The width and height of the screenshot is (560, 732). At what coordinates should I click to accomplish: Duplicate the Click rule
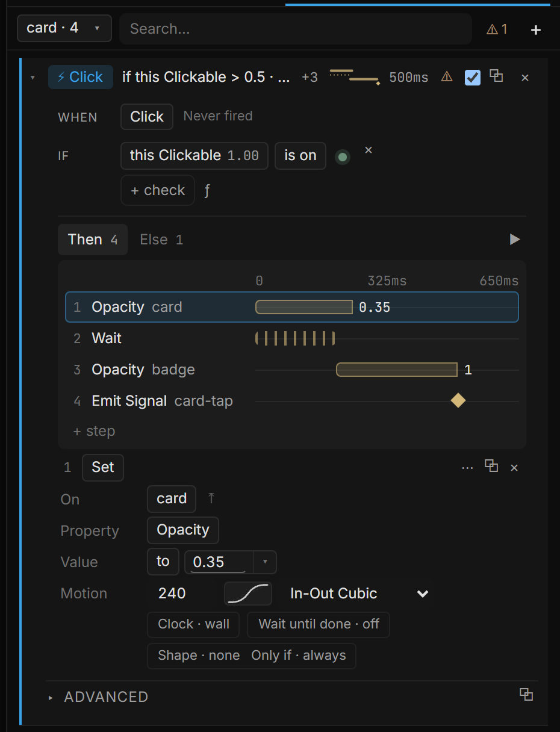click(496, 76)
